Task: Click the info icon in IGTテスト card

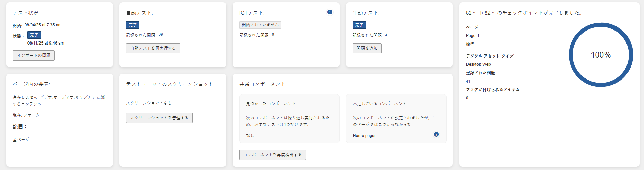Action: pos(330,12)
